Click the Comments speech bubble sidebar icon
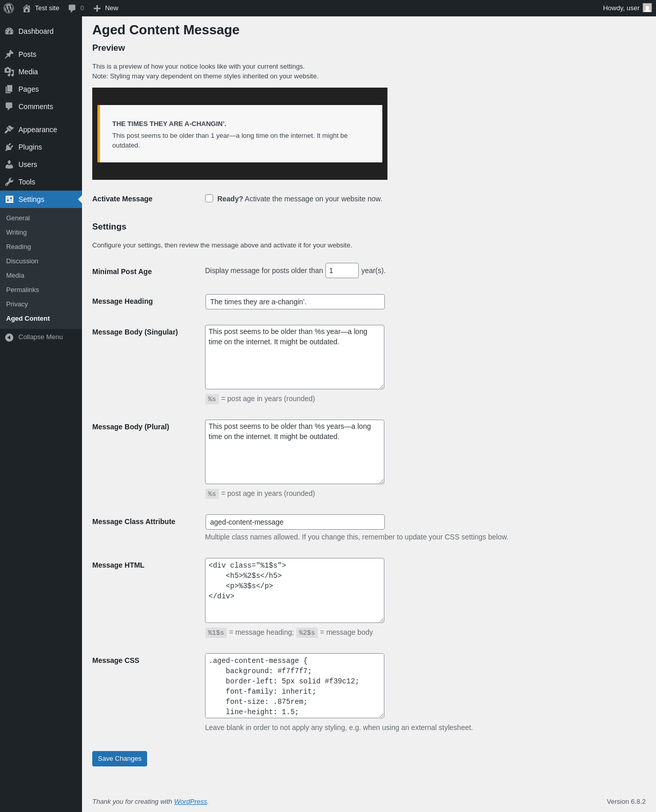 pos(9,107)
